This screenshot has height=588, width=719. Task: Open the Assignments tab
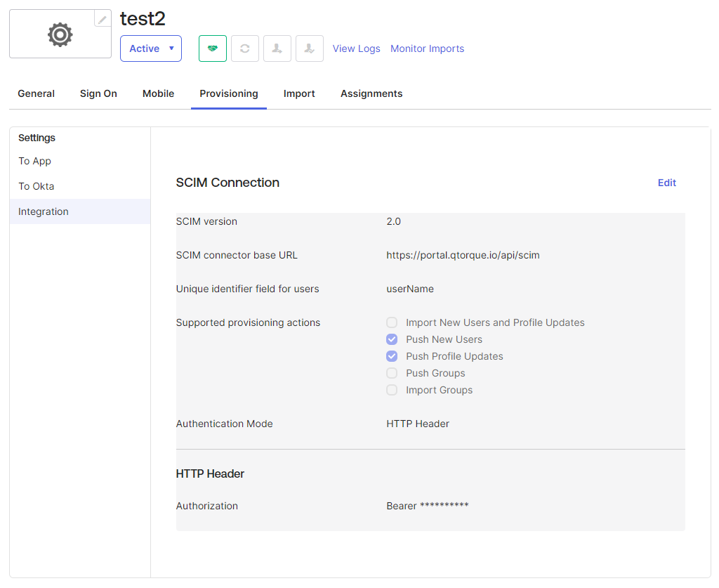[x=371, y=93]
